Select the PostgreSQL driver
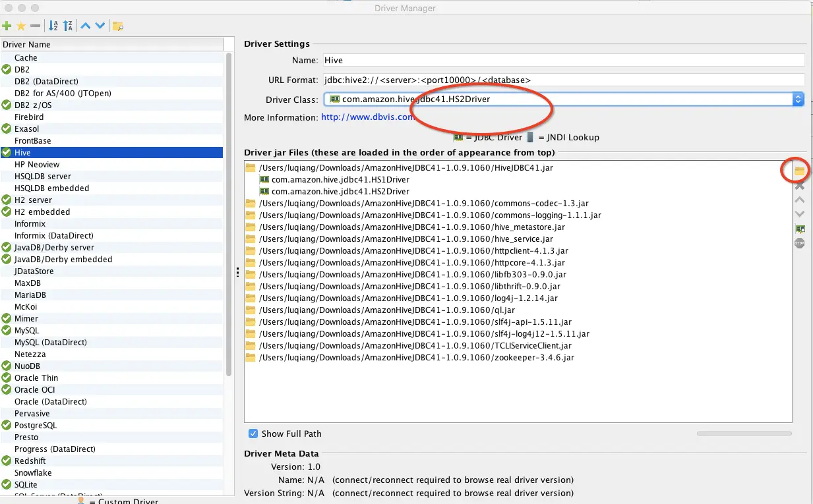This screenshot has height=504, width=813. [x=112, y=425]
